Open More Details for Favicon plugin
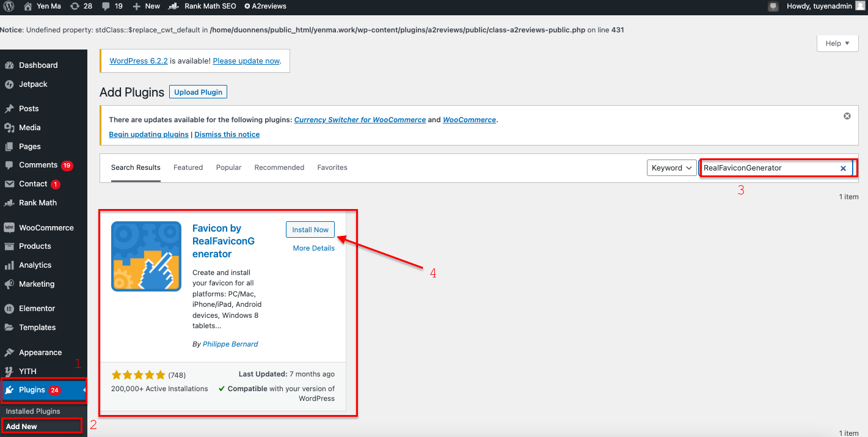The height and width of the screenshot is (437, 868). tap(314, 248)
